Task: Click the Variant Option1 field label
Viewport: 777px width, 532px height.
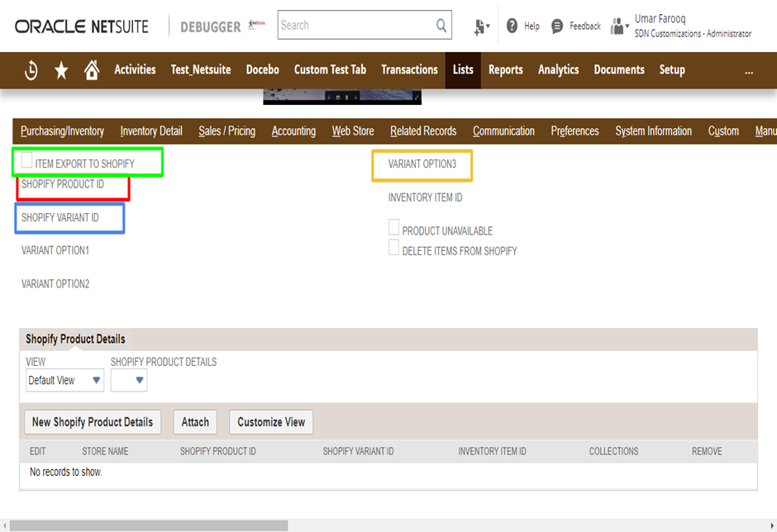Action: pyautogui.click(x=55, y=250)
